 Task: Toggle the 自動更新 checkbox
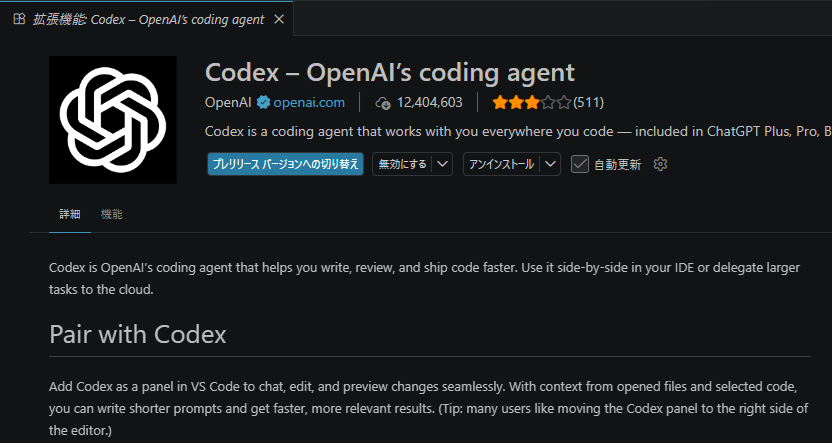pos(579,164)
